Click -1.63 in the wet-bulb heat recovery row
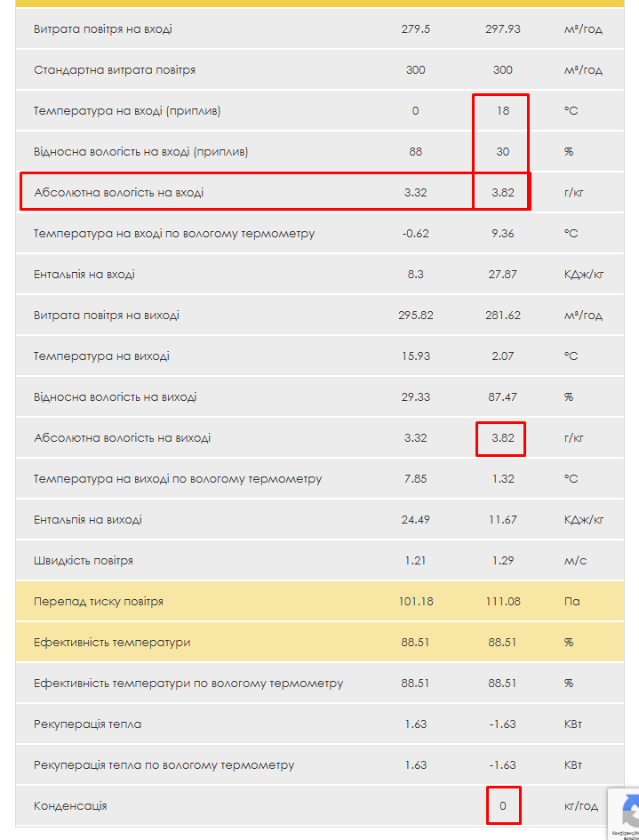The height and width of the screenshot is (840, 639). 503,765
